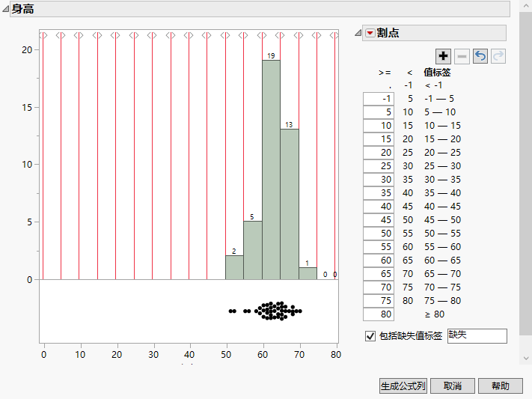Screen dimensions: 532x399
Task: Click the histogram bar labeled 13
Action: click(x=290, y=204)
